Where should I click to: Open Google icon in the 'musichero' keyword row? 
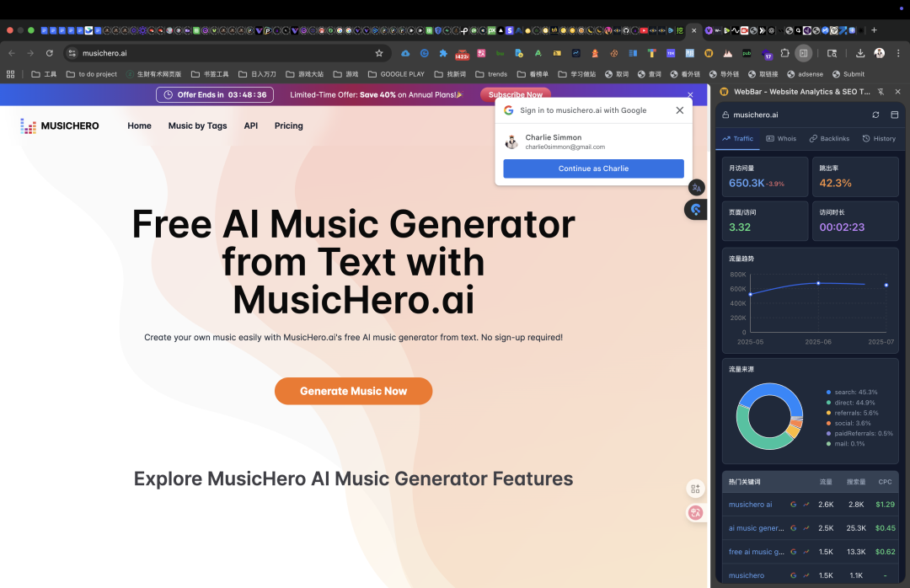(x=794, y=575)
